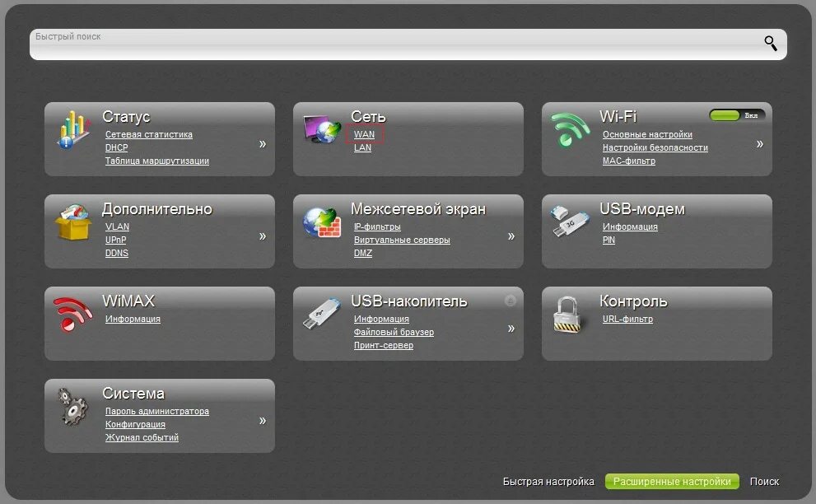The height and width of the screenshot is (504, 816).
Task: Switch to the Поиск tab
Action: coord(764,482)
